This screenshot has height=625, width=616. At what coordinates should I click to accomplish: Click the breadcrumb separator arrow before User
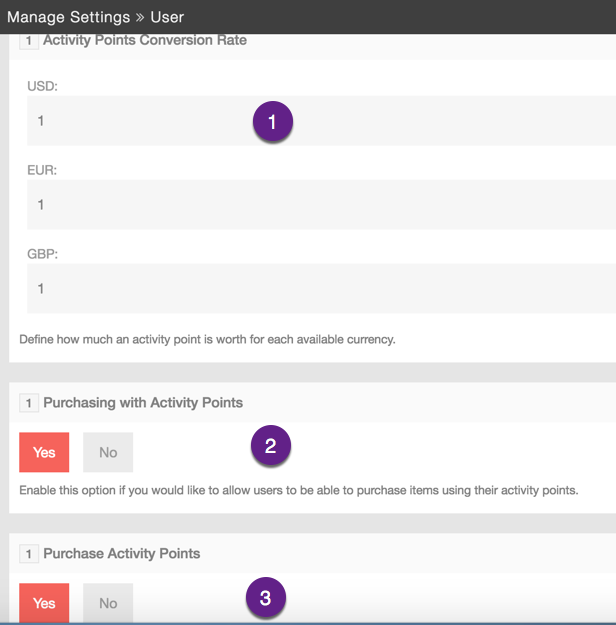[x=139, y=17]
